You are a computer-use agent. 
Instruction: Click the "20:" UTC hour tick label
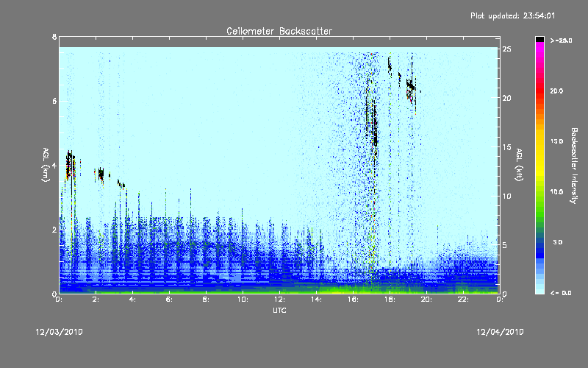pos(426,300)
